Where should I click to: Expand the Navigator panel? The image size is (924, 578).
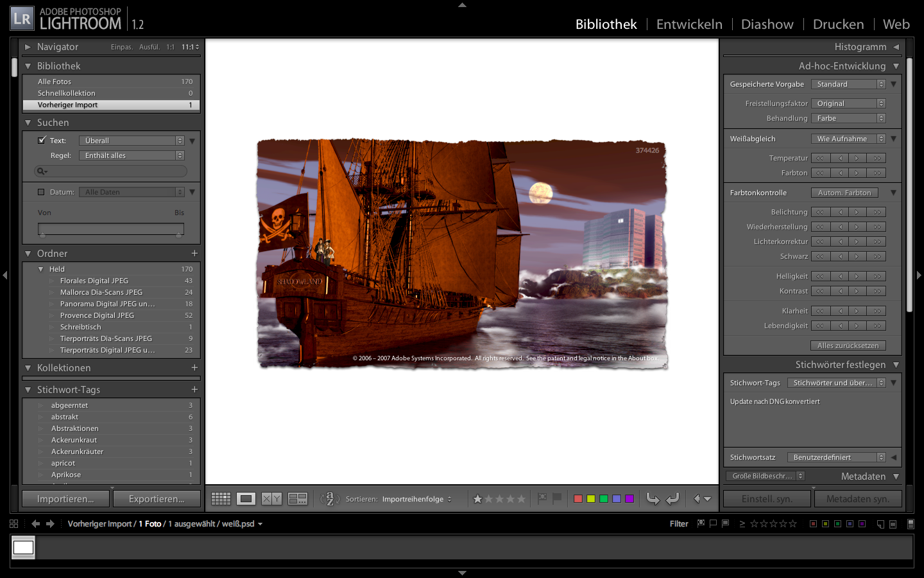click(x=28, y=47)
